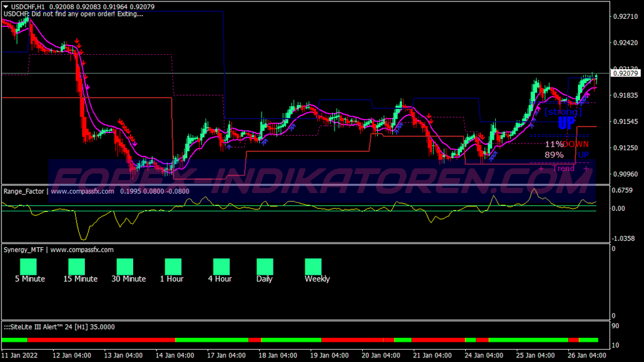Viewport: 644px width, 362px height.
Task: Click the 0.92420 price axis label
Action: [625, 42]
